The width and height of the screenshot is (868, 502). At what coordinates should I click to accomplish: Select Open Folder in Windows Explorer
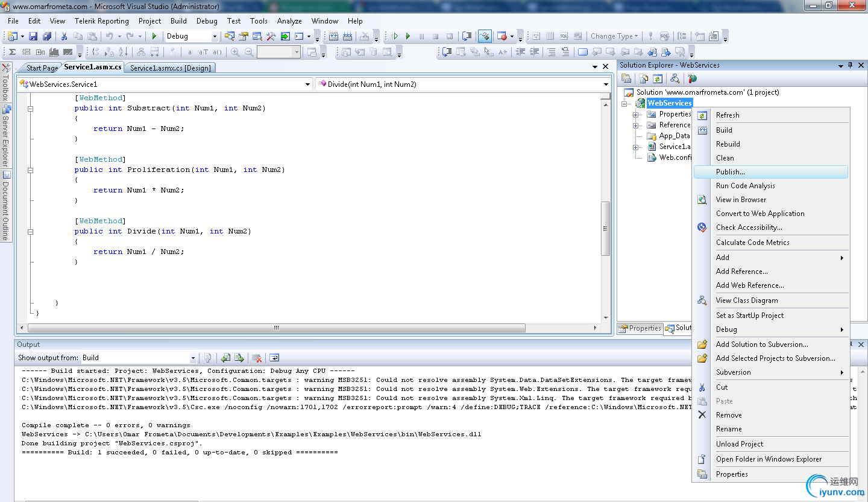[x=771, y=459]
